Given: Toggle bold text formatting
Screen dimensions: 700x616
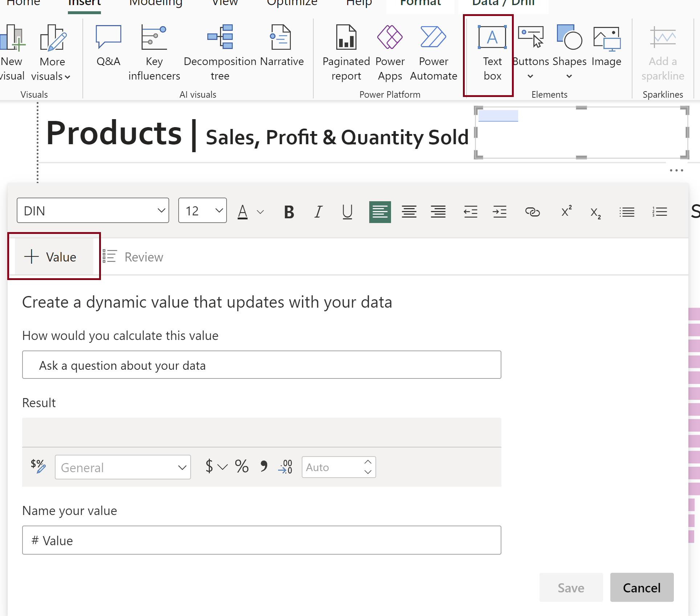Looking at the screenshot, I should [x=289, y=212].
